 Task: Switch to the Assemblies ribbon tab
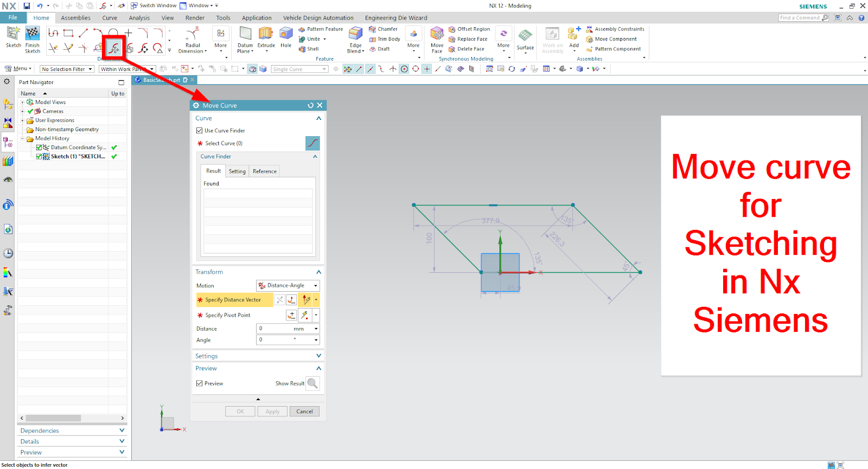[76, 18]
